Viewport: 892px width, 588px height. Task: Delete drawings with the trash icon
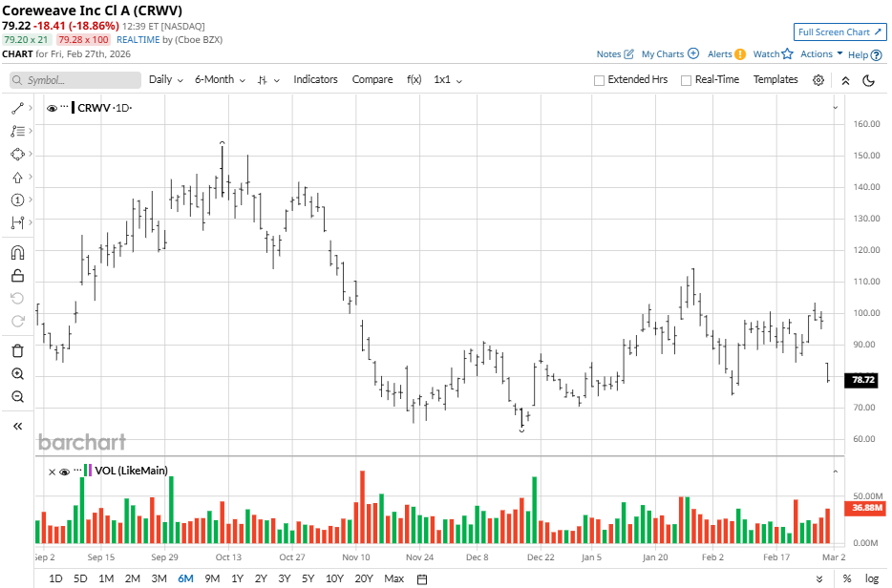click(x=17, y=351)
